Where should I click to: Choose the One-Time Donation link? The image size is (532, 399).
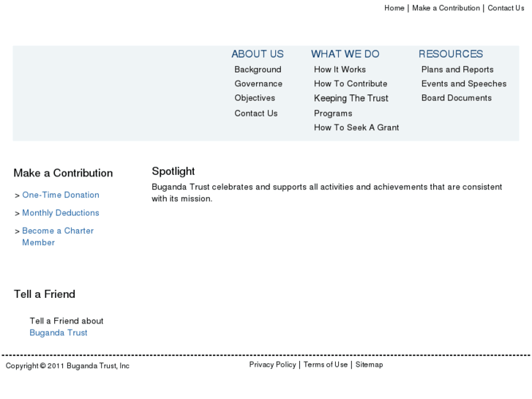61,195
